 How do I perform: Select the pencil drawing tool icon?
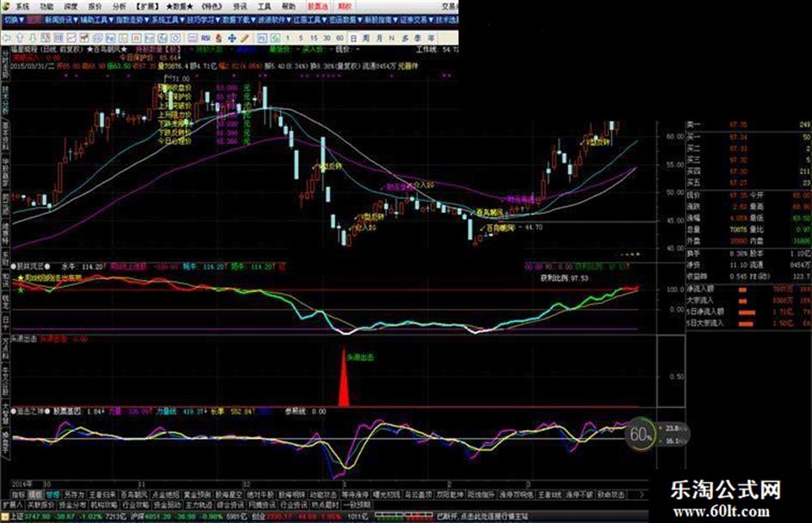(x=244, y=38)
